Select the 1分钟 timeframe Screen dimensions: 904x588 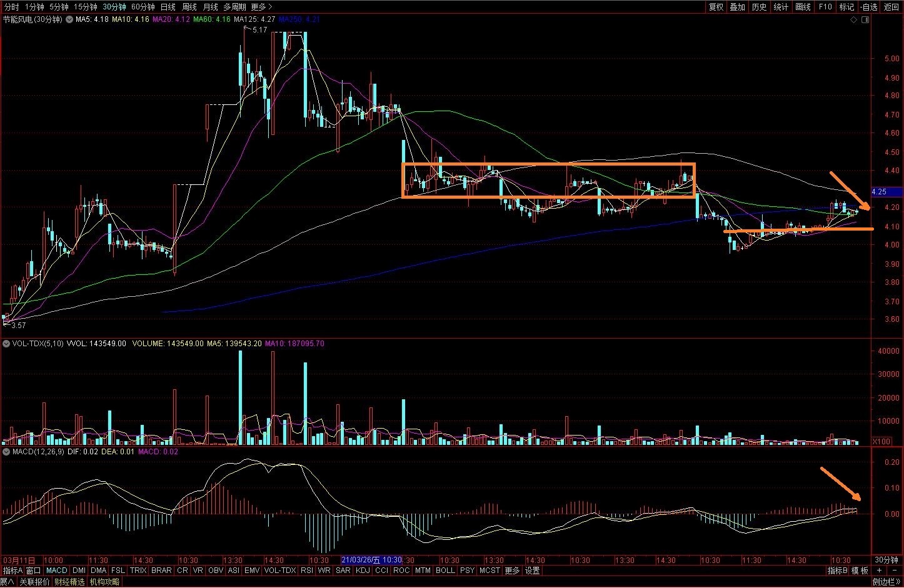click(34, 7)
